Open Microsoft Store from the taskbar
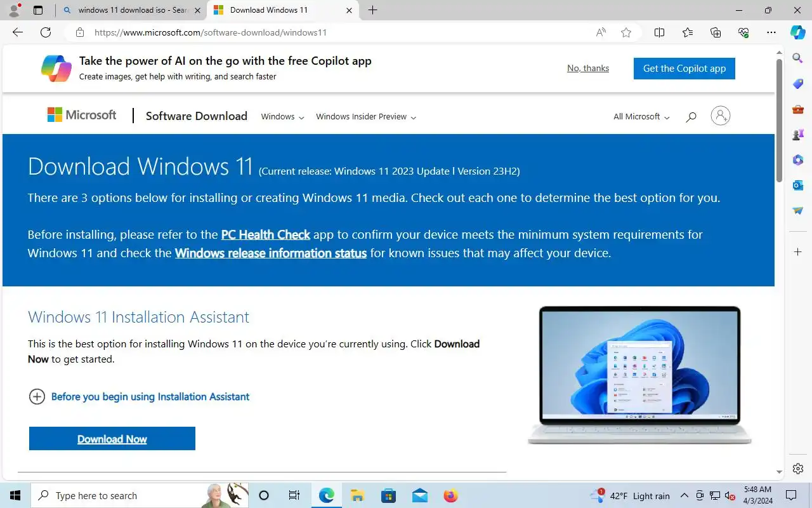 388,495
